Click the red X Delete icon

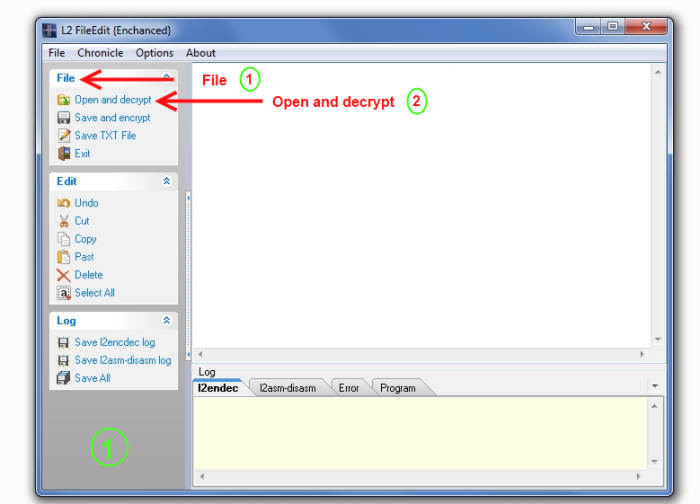point(64,275)
